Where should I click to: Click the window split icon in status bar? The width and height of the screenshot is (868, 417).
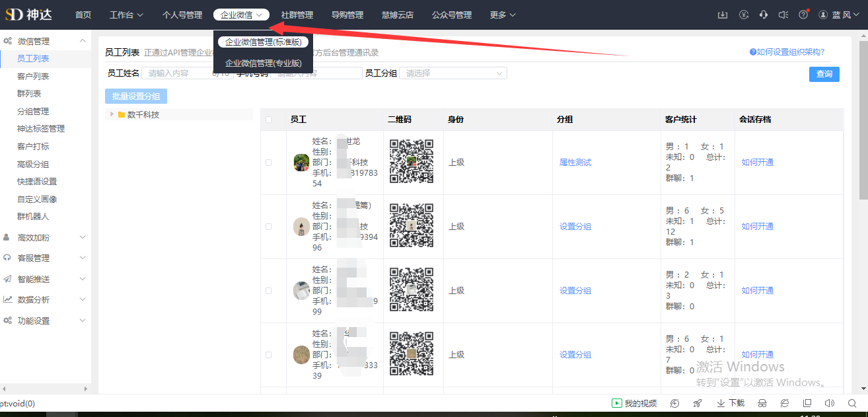click(x=807, y=403)
